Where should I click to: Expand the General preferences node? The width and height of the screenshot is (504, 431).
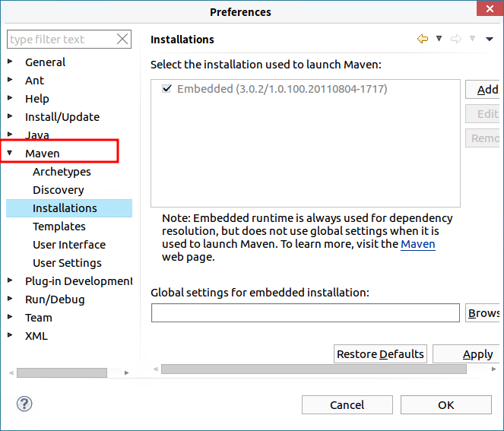coord(10,61)
